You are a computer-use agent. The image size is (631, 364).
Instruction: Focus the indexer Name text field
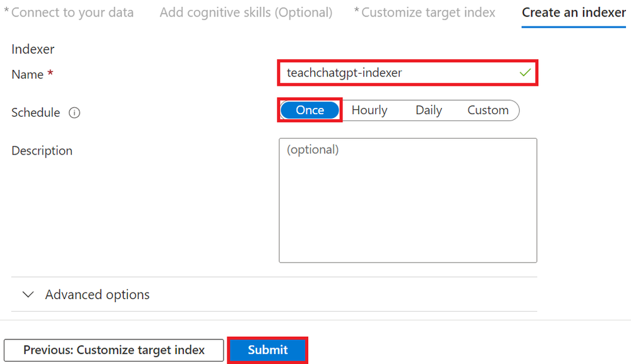pyautogui.click(x=407, y=73)
